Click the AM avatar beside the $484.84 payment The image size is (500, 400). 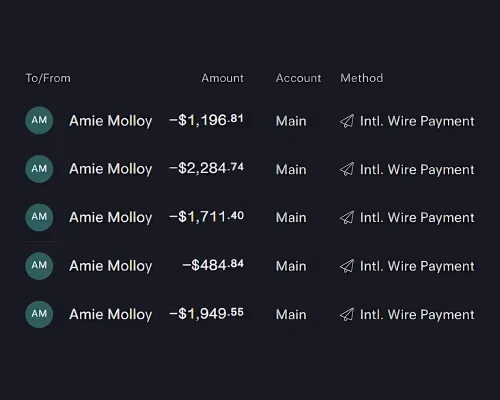(39, 266)
